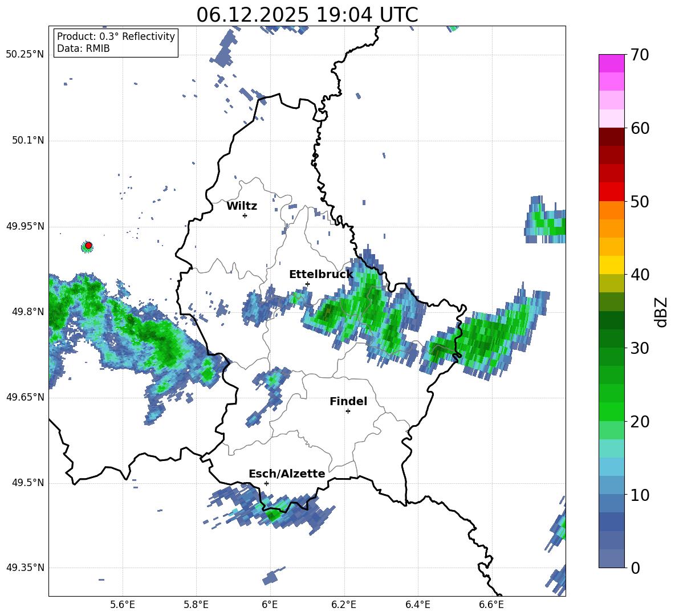Click the red radar site marker dot
675x616 pixels.
[x=88, y=246]
